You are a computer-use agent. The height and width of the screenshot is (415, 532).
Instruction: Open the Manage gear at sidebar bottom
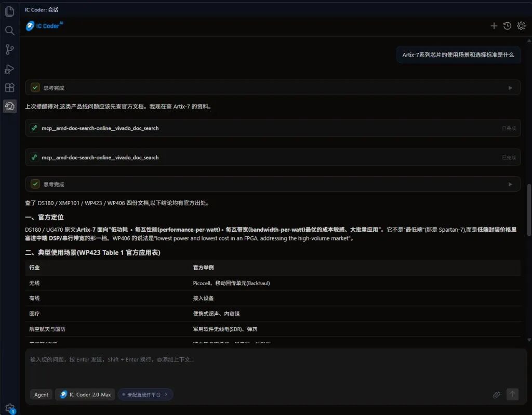click(10, 408)
